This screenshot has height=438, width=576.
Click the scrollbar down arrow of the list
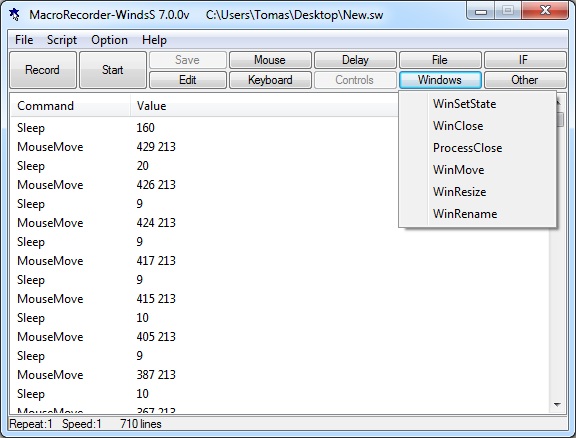557,405
